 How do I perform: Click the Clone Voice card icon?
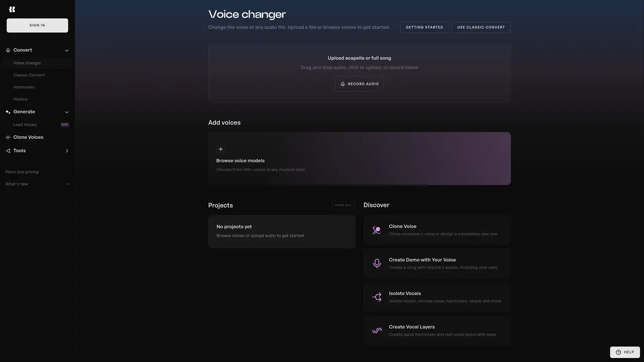coord(377,230)
